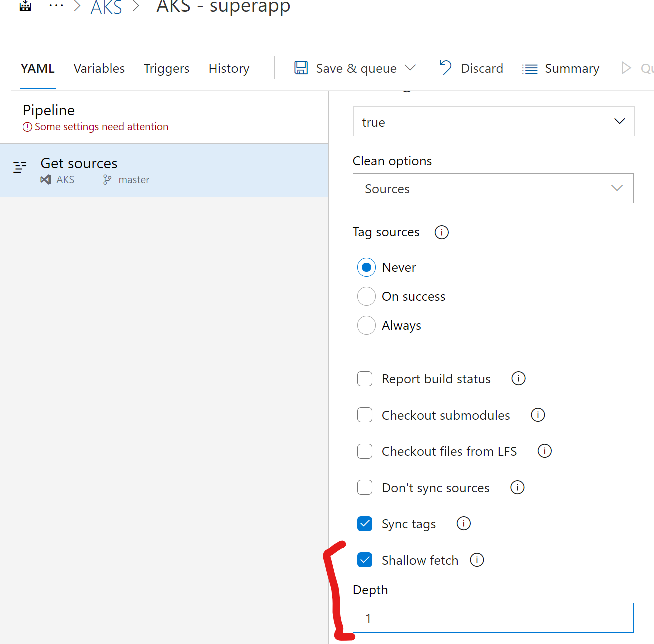Click the Get sources settings icon

[20, 166]
